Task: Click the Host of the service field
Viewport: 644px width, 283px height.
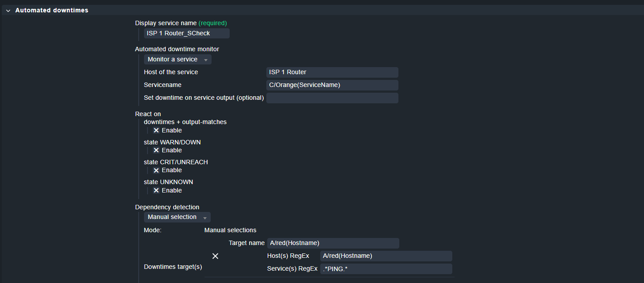Action: coord(332,72)
